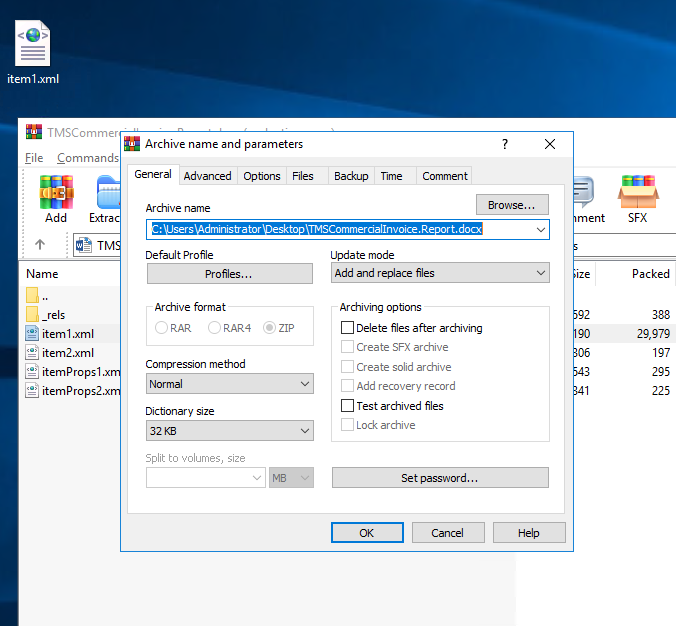This screenshot has width=676, height=626.
Task: Click the up one level arrow
Action: tap(40, 244)
